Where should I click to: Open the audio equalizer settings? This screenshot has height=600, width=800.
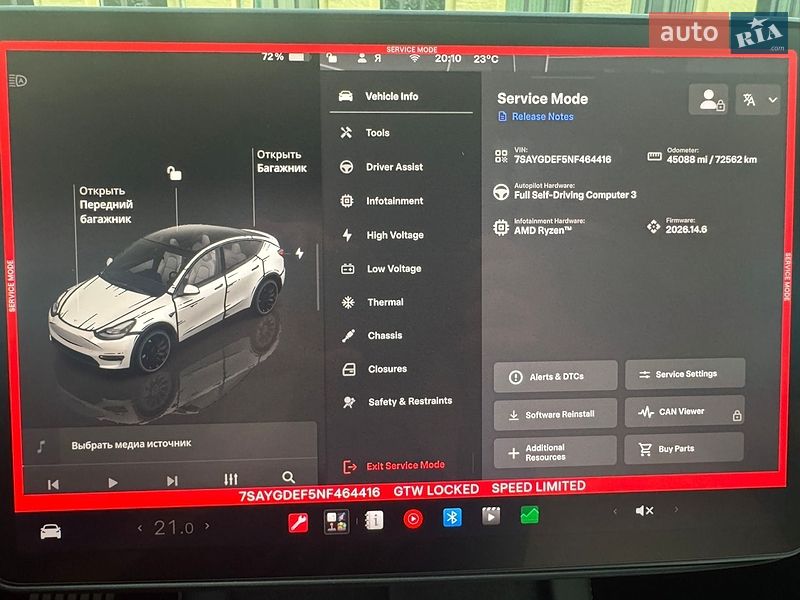(x=231, y=479)
